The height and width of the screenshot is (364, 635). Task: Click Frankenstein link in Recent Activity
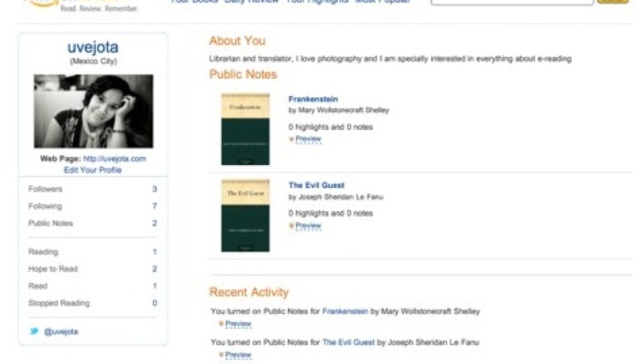pos(345,311)
